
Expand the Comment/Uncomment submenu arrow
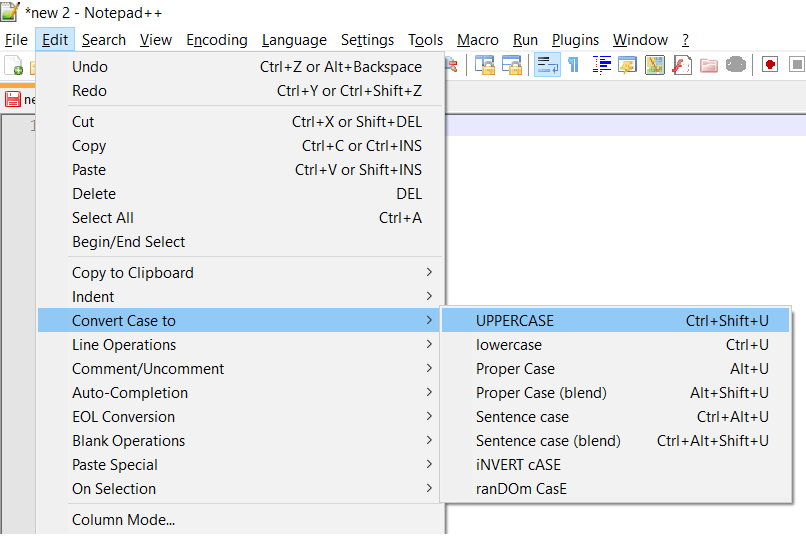pyautogui.click(x=429, y=368)
